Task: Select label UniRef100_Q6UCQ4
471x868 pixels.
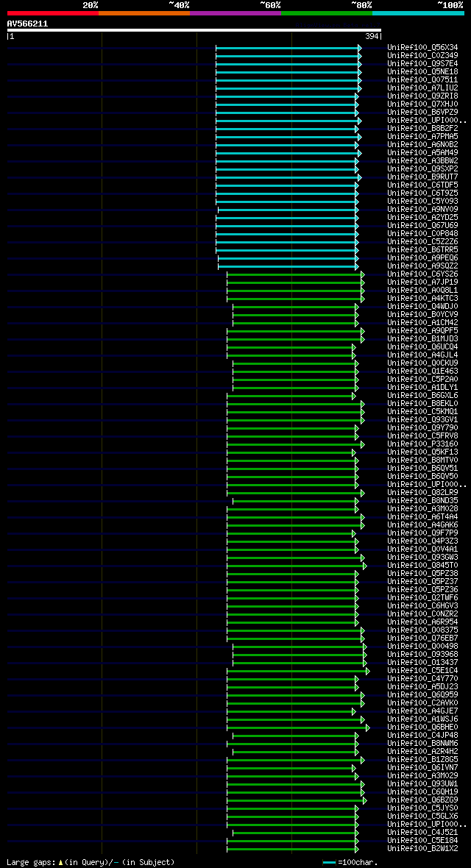Action: 422,347
